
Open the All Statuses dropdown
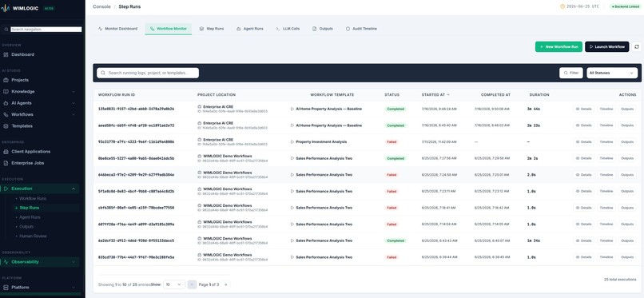[612, 73]
